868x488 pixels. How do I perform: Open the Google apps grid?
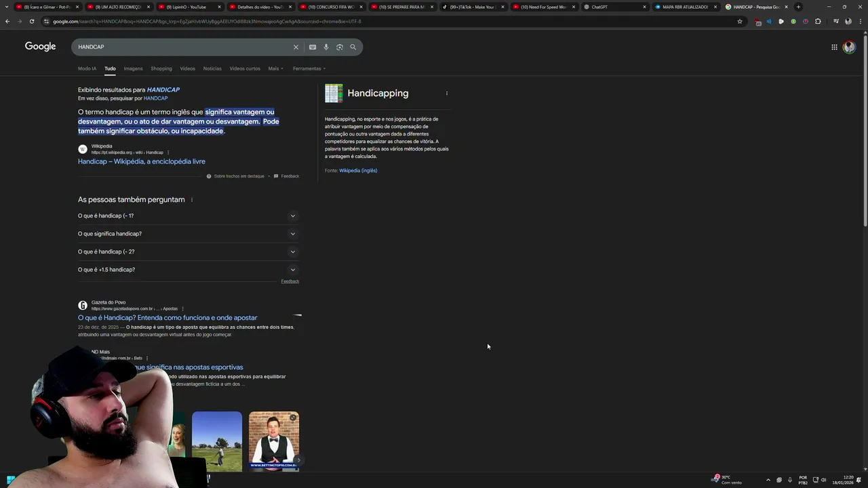tap(834, 47)
